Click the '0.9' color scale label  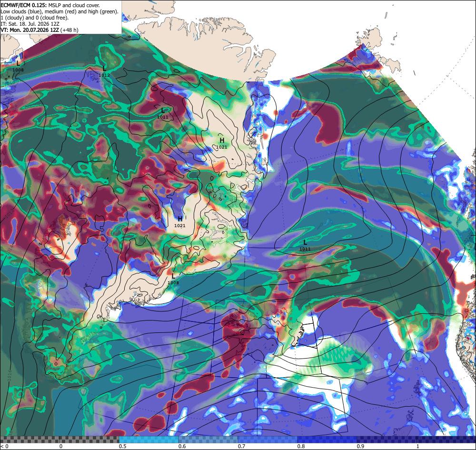pyautogui.click(x=360, y=446)
